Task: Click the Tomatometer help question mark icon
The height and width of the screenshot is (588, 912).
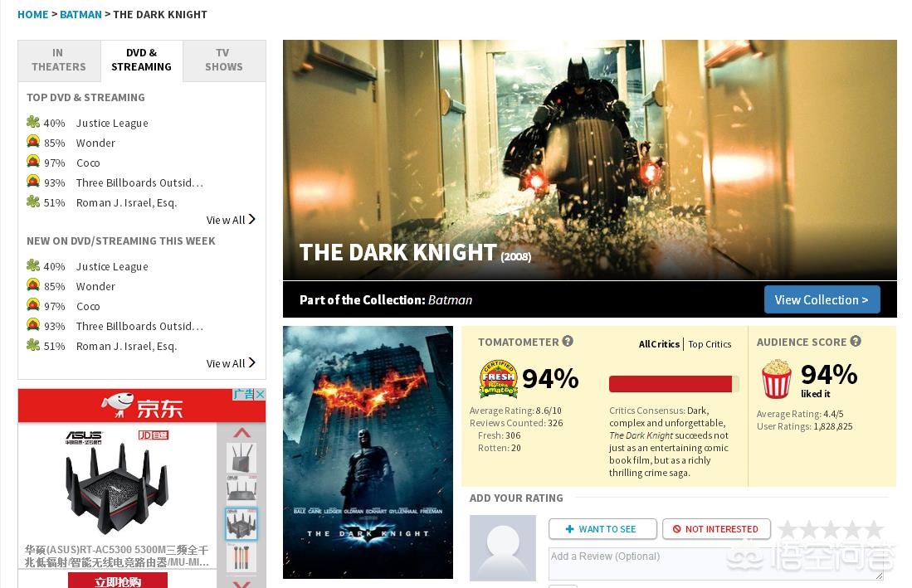Action: pos(568,341)
